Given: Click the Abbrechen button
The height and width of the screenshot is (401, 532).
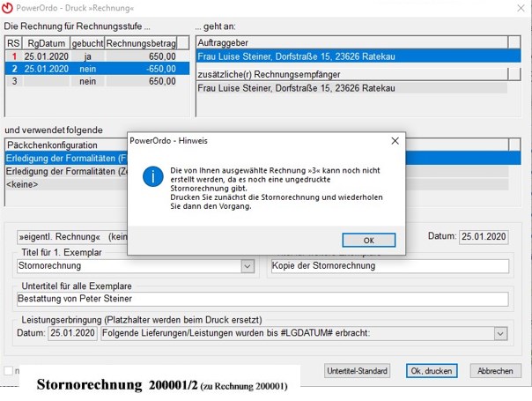Looking at the screenshot, I should click(495, 371).
